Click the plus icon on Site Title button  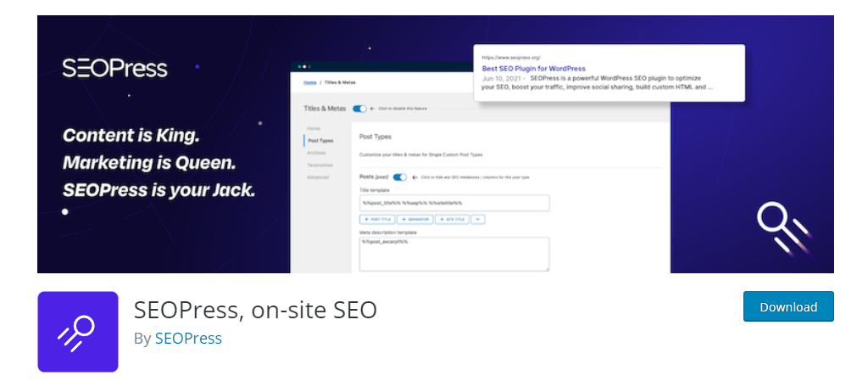tap(442, 220)
